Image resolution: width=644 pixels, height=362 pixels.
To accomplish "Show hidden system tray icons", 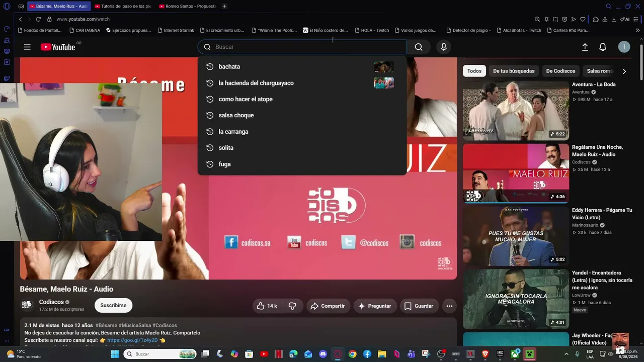I will [567, 354].
